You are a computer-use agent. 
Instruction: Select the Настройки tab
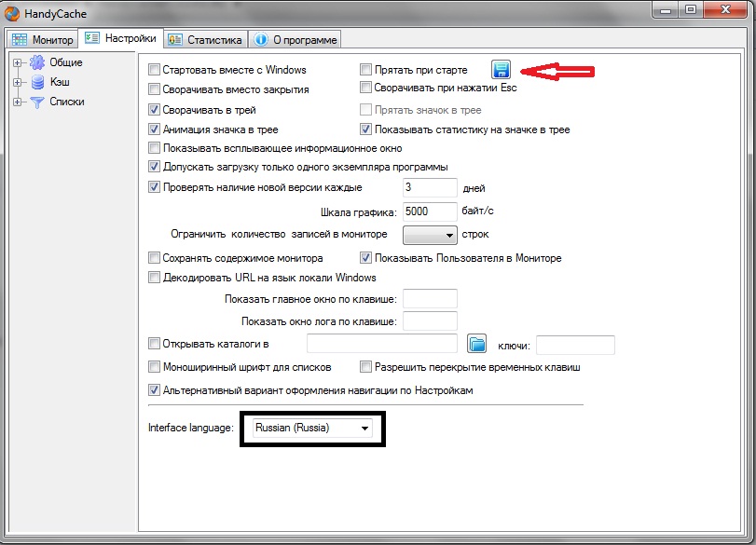[121, 38]
